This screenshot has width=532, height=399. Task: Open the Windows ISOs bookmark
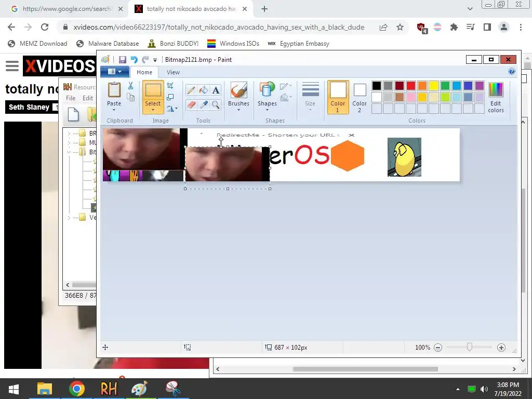tap(233, 44)
